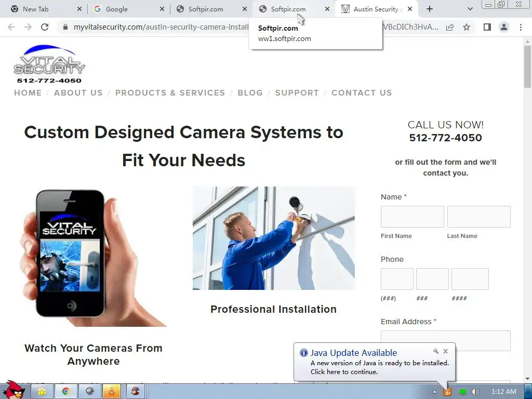Click the Show Desktop strip on the taskbar
This screenshot has width=532, height=399.
(528, 392)
